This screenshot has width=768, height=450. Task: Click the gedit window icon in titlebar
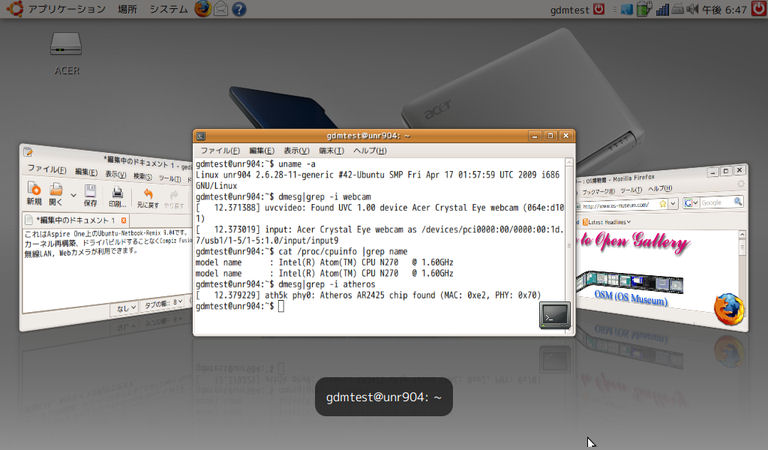tap(28, 152)
